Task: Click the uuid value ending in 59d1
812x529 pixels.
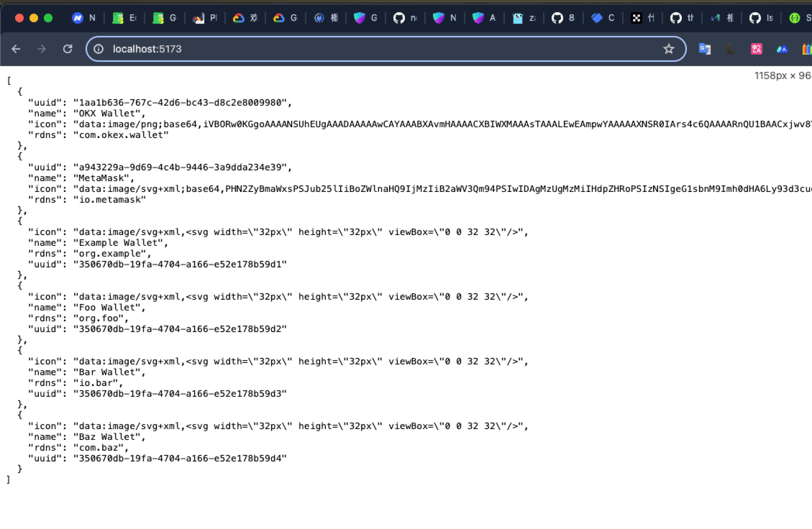Action: [x=180, y=264]
